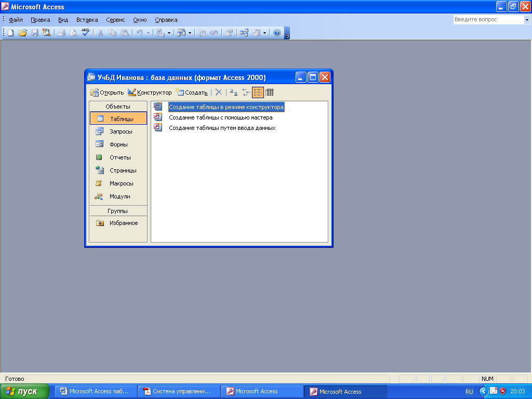Select Отчеты in objects pane
The height and width of the screenshot is (399, 532).
click(118, 157)
